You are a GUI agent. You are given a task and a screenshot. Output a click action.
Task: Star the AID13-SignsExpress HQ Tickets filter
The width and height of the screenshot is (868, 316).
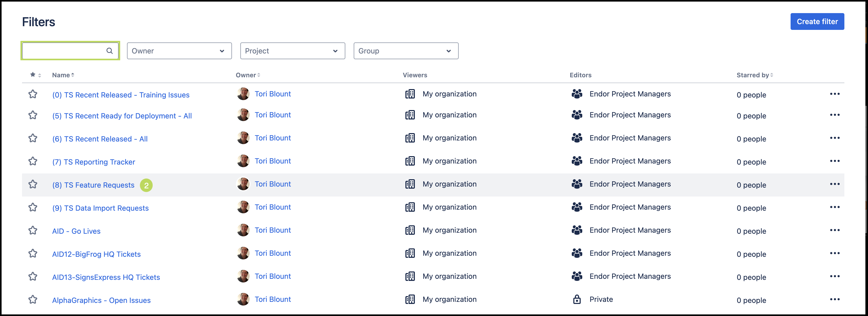(x=33, y=276)
